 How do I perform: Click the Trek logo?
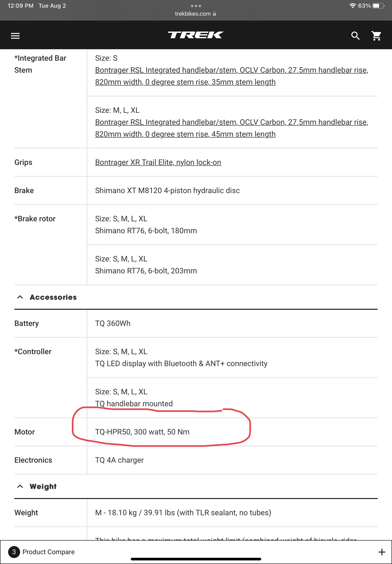tap(196, 35)
